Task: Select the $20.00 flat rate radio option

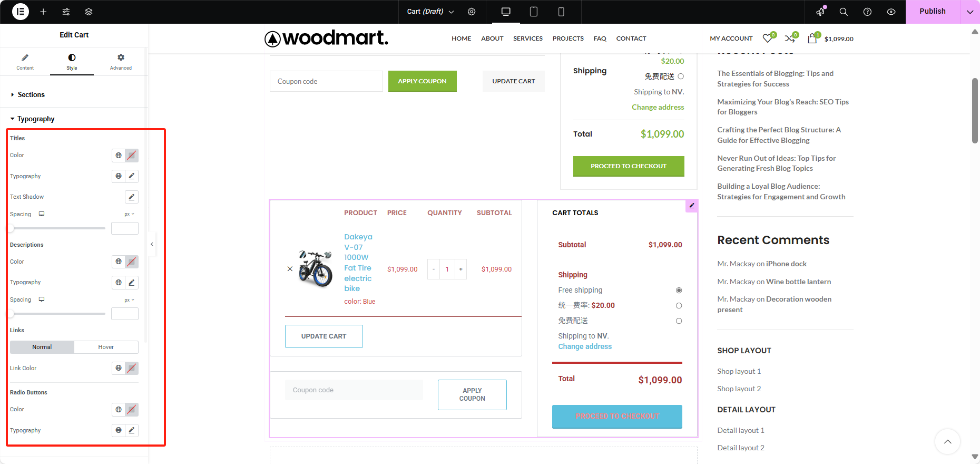Action: 679,306
